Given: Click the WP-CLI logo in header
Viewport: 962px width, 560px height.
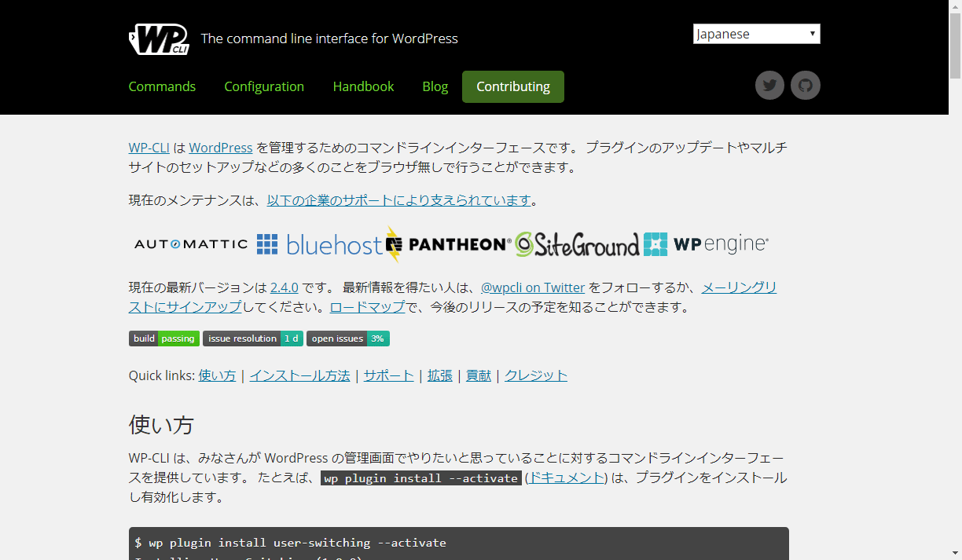Looking at the screenshot, I should (159, 38).
